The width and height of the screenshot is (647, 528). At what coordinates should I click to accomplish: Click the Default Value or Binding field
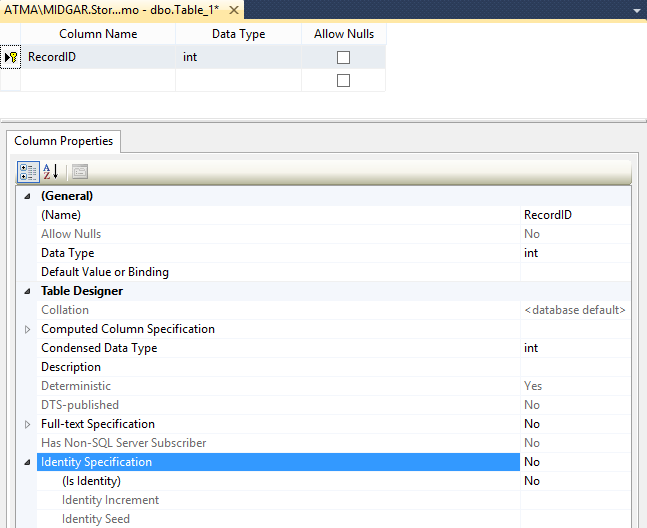575,272
